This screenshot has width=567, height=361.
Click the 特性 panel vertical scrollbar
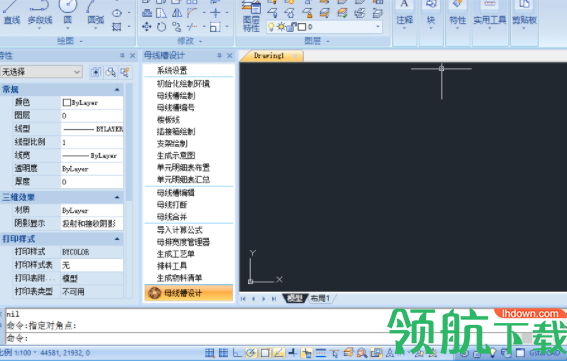point(129,141)
